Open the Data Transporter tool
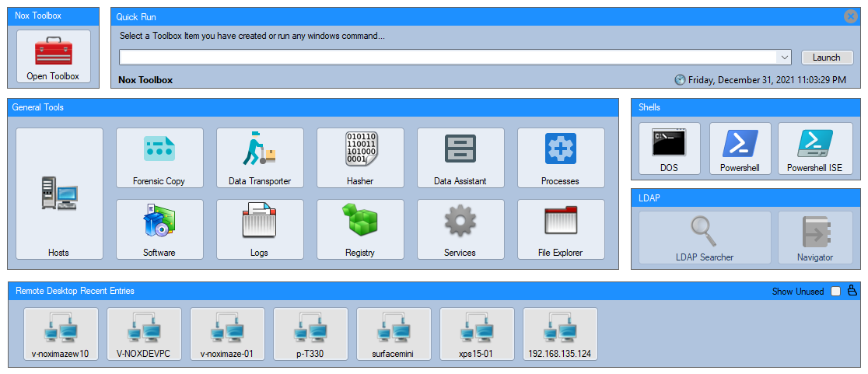The width and height of the screenshot is (868, 374). pyautogui.click(x=260, y=158)
